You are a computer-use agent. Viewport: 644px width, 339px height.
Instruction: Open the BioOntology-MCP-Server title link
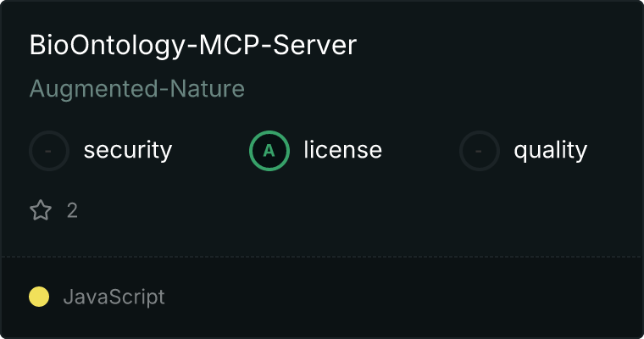coord(193,45)
